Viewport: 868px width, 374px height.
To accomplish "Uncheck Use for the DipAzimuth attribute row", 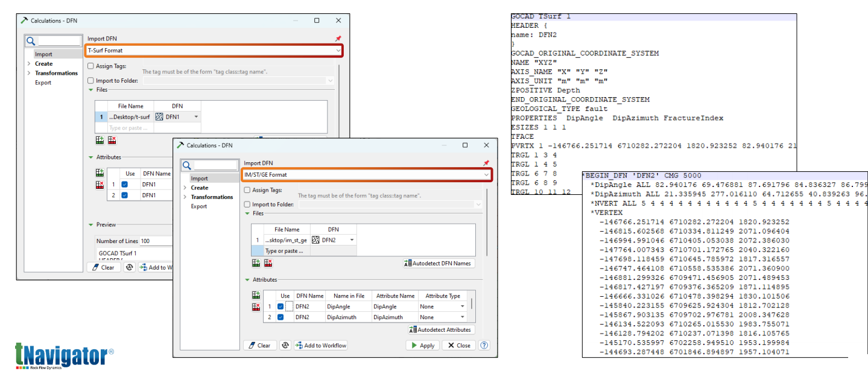I will coord(280,317).
